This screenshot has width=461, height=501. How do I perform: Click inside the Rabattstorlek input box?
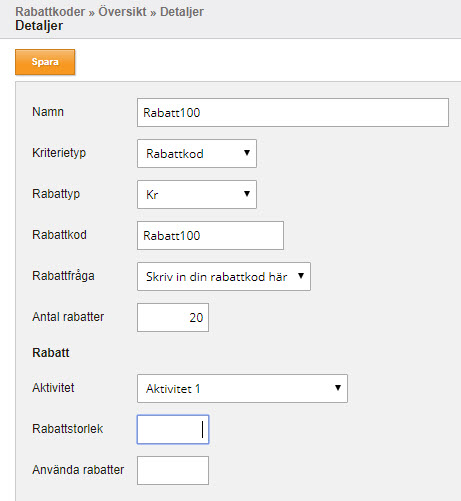coord(173,429)
